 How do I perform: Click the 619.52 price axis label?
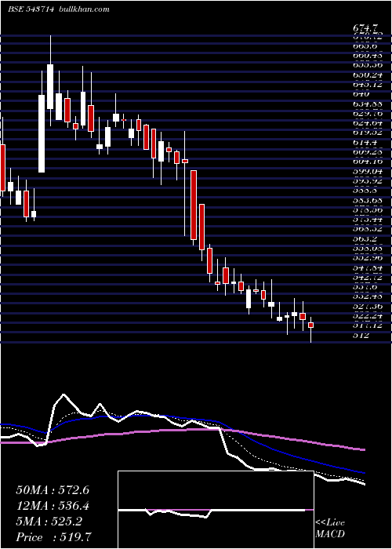(367, 133)
